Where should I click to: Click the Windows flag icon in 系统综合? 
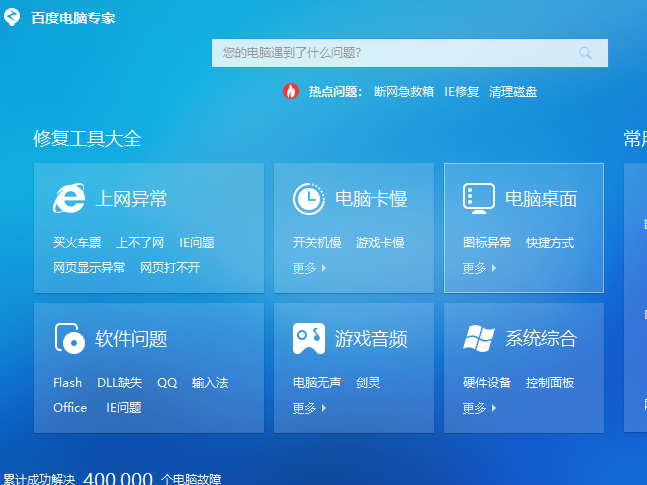point(479,338)
